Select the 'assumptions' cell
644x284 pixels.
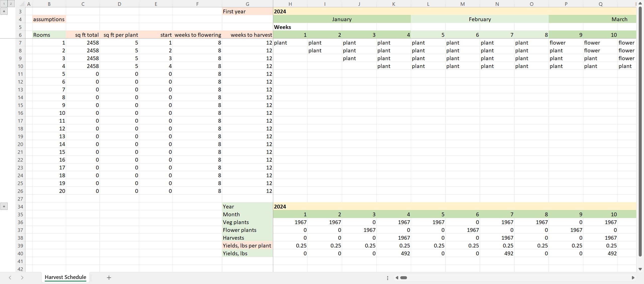49,19
